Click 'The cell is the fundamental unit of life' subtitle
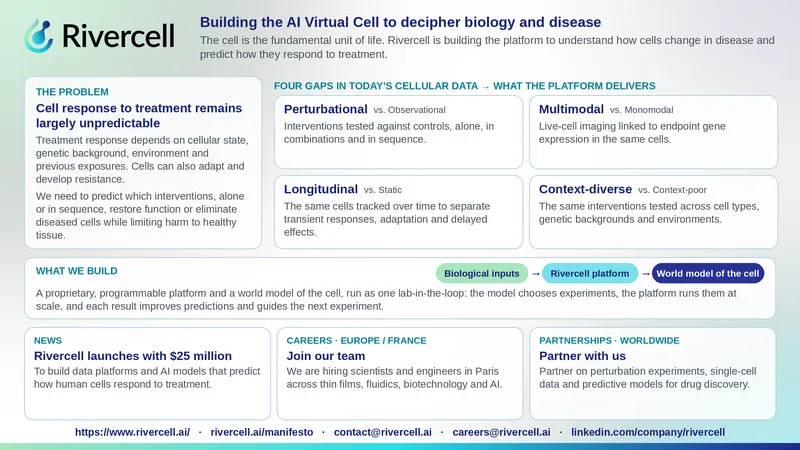Viewport: 800px width, 450px height. (487, 47)
